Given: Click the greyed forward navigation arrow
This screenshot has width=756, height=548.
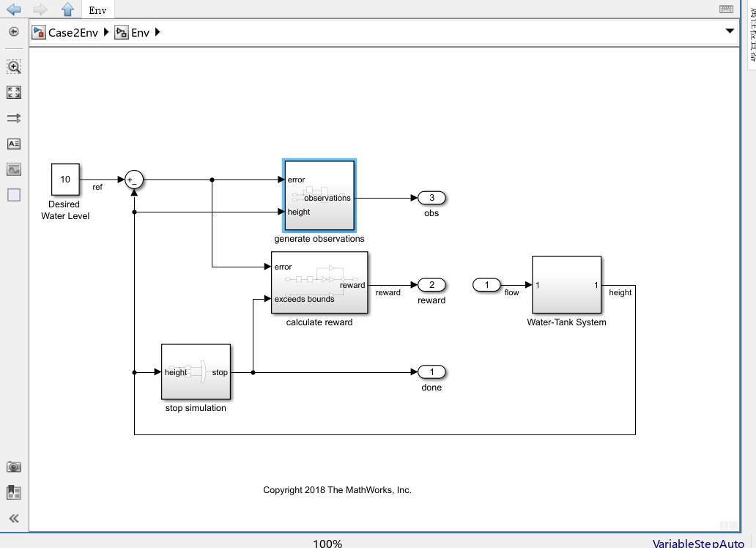Looking at the screenshot, I should coord(40,10).
